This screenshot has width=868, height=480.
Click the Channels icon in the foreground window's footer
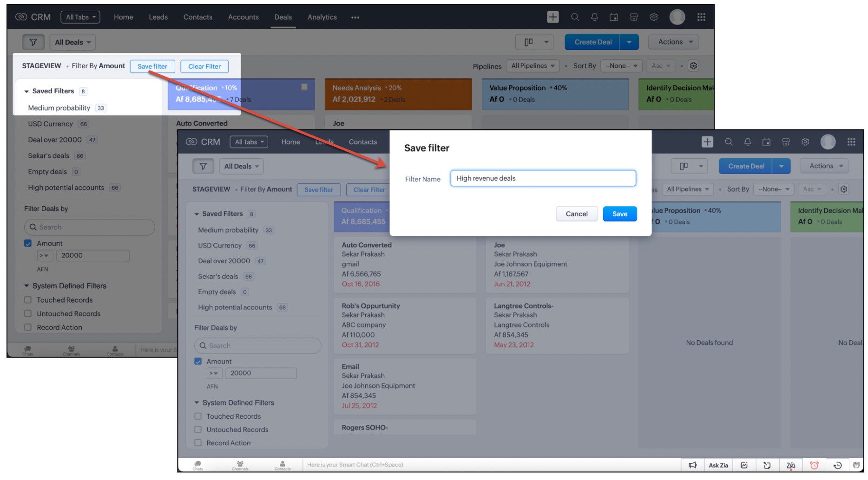pos(240,465)
